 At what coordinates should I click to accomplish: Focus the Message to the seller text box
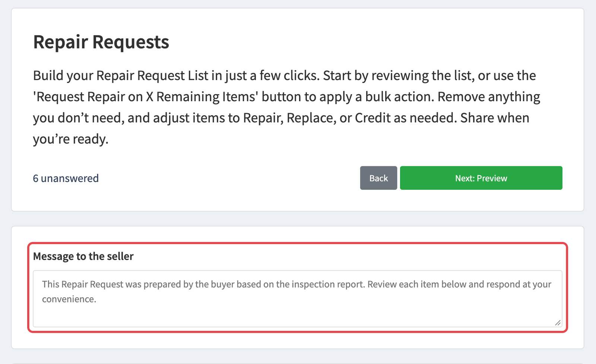(x=298, y=299)
